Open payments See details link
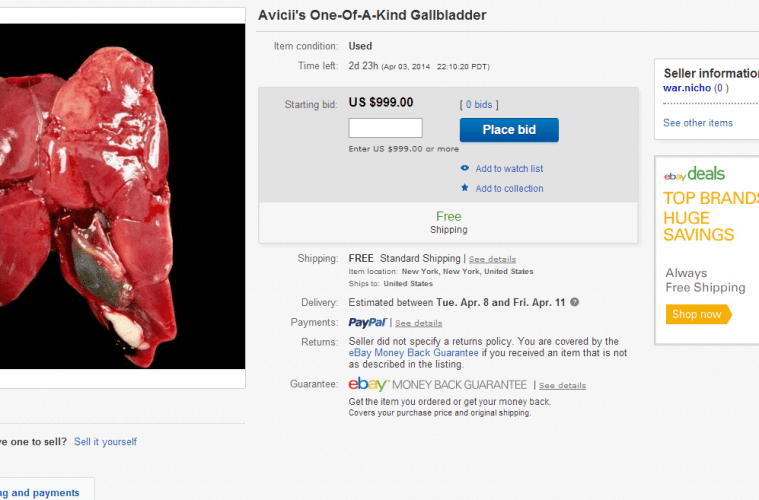Image resolution: width=759 pixels, height=500 pixels. [418, 323]
